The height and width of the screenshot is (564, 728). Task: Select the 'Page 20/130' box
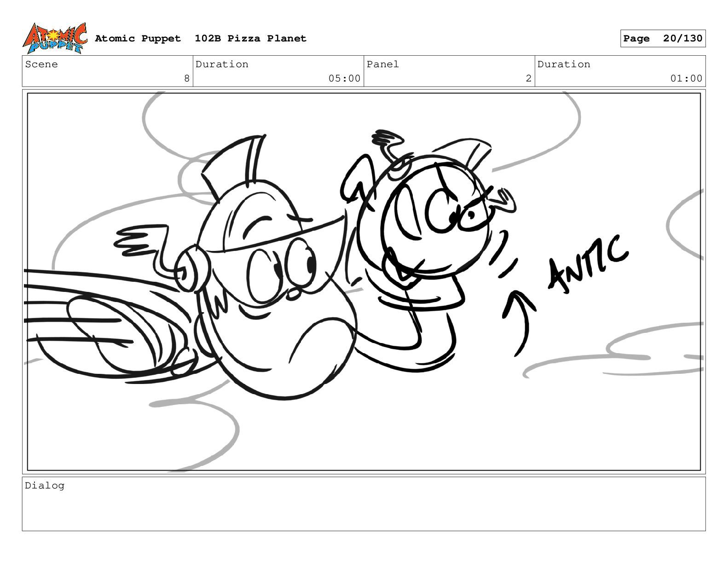point(663,39)
